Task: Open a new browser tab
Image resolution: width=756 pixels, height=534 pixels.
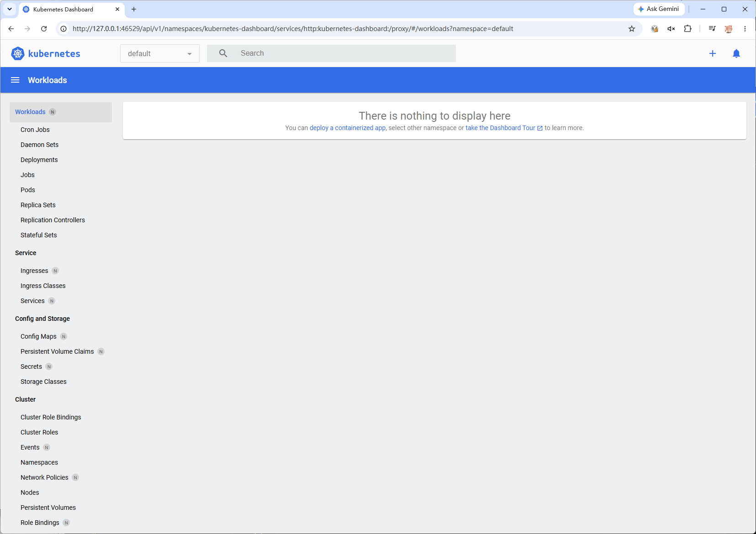Action: tap(134, 9)
